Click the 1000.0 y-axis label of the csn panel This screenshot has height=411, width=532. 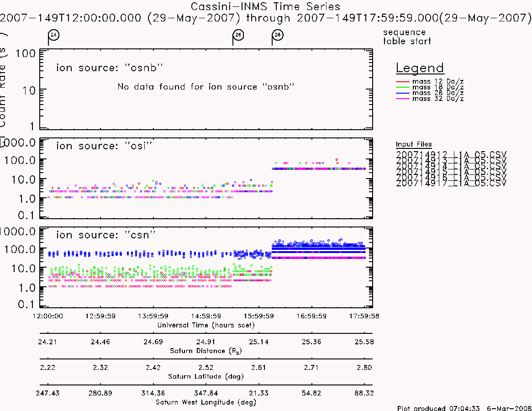[18, 232]
